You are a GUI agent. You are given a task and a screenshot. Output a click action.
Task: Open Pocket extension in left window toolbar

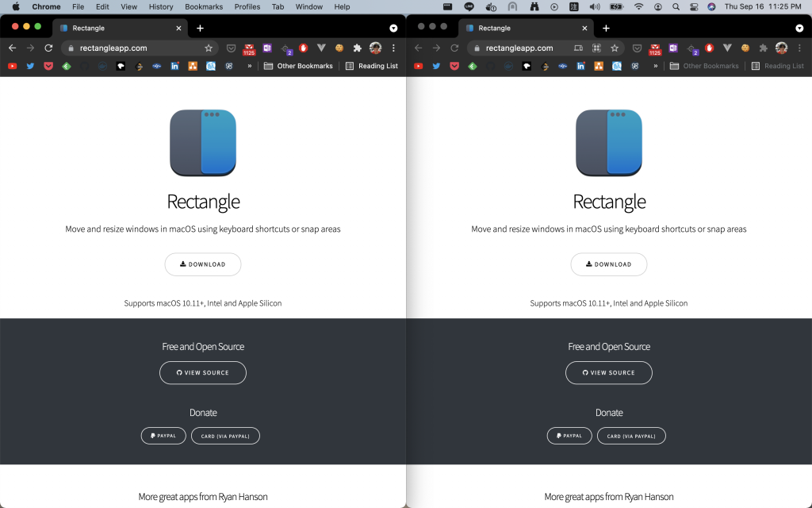point(231,48)
